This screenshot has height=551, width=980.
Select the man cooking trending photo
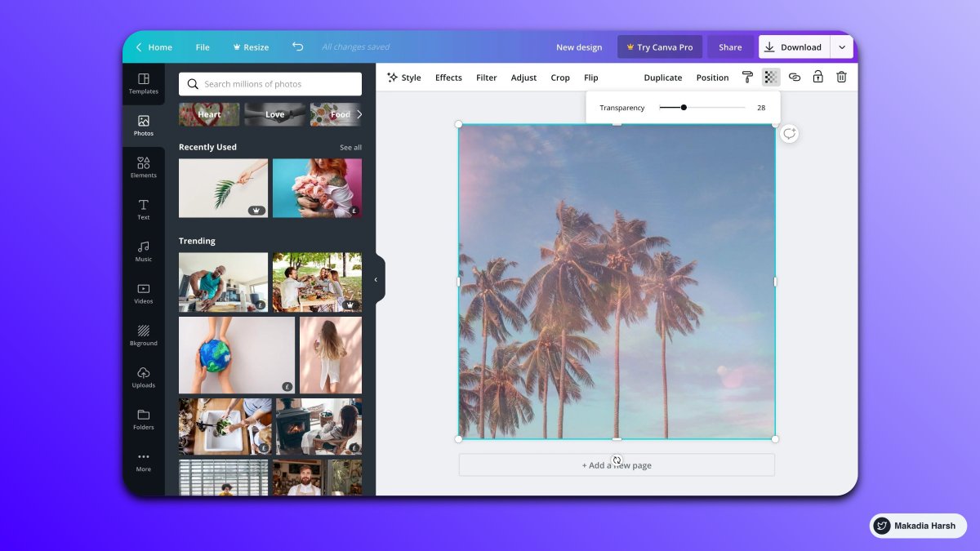(223, 282)
